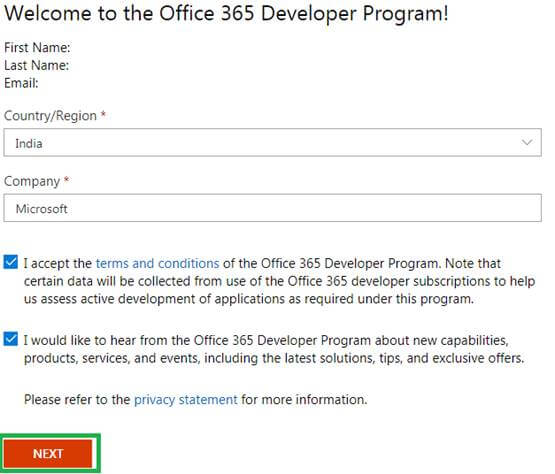Image resolution: width=555 pixels, height=474 pixels.
Task: Open the terms and conditions link
Action: [x=158, y=263]
